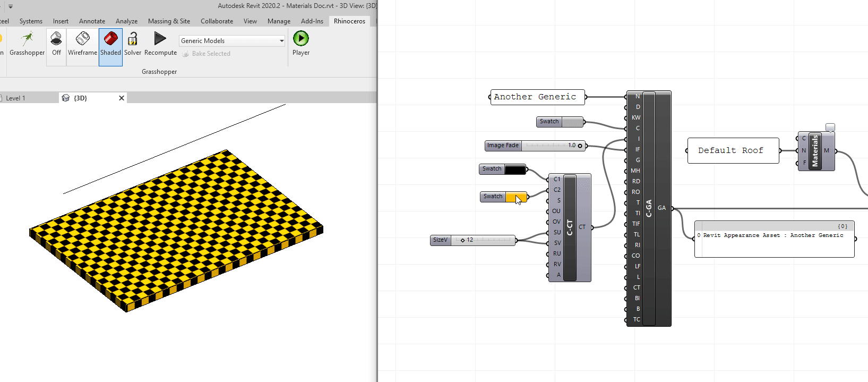Click the Image Fade slider

coord(552,146)
